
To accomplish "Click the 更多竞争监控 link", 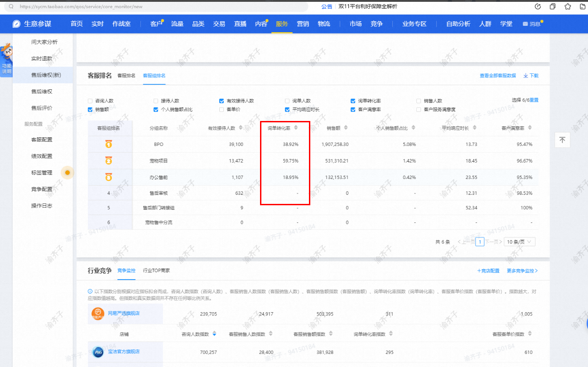I will (x=522, y=270).
